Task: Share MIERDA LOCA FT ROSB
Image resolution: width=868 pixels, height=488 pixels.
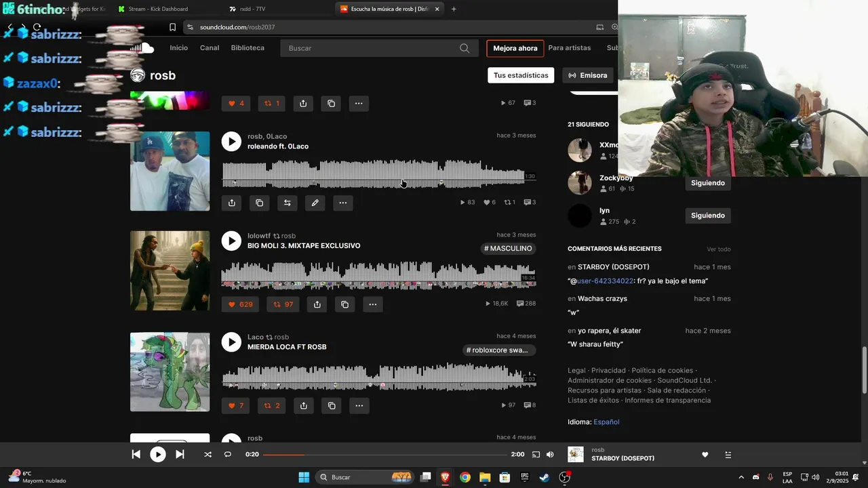Action: point(304,405)
